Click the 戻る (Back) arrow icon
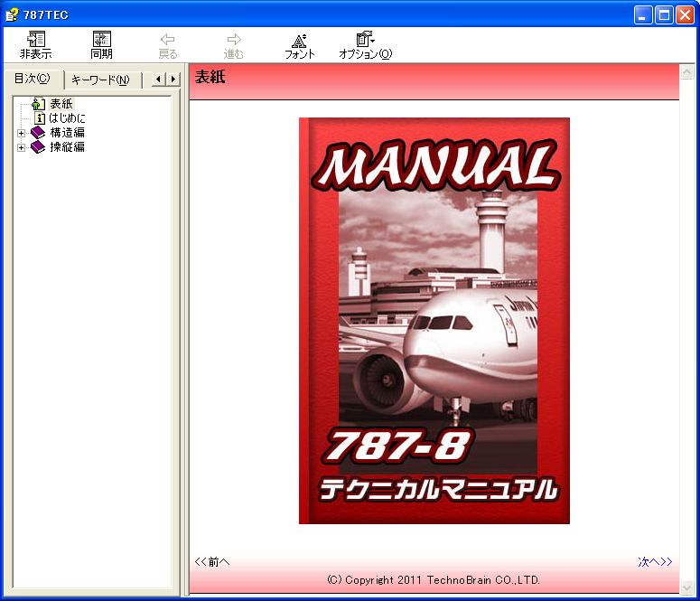700x601 pixels. (168, 40)
